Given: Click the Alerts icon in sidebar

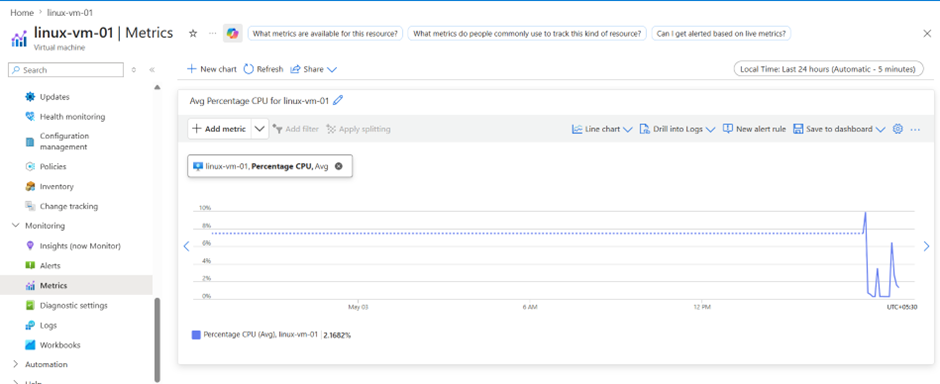Looking at the screenshot, I should [x=30, y=265].
